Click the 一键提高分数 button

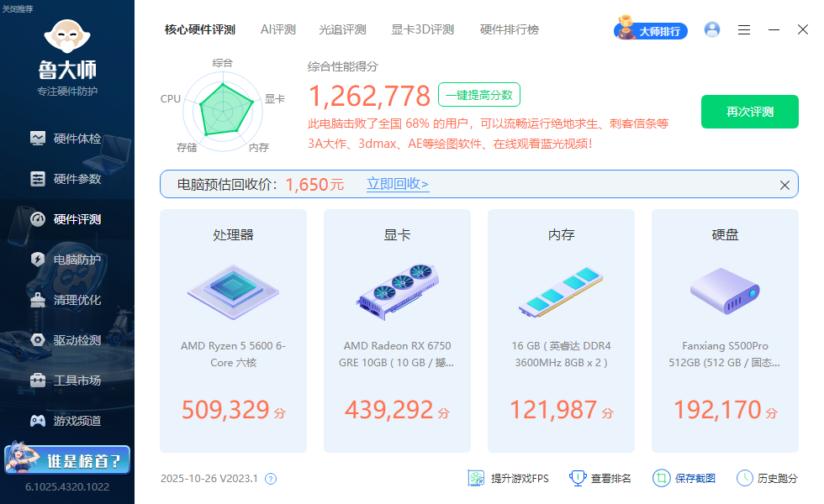click(x=478, y=95)
